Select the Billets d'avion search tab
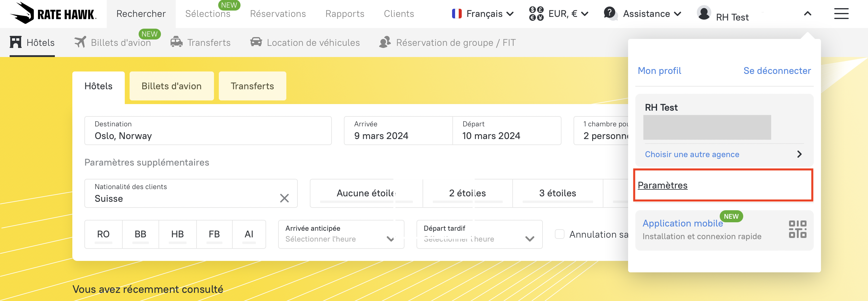The height and width of the screenshot is (301, 868). tap(171, 86)
